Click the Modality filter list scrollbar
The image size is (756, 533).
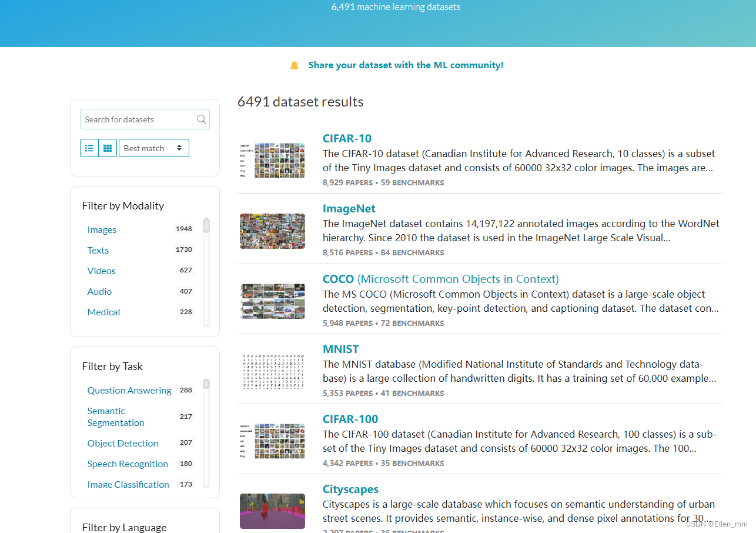[206, 225]
